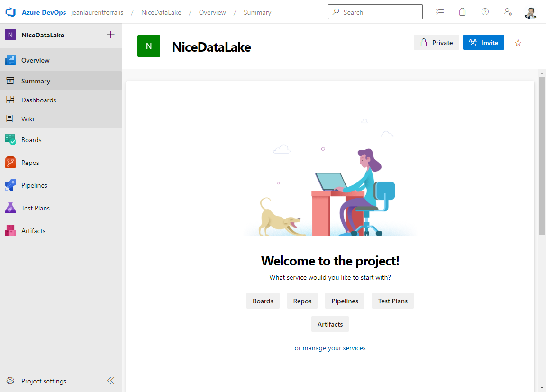Click the purple N project icon in sidebar
Image resolution: width=546 pixels, height=392 pixels.
10,35
